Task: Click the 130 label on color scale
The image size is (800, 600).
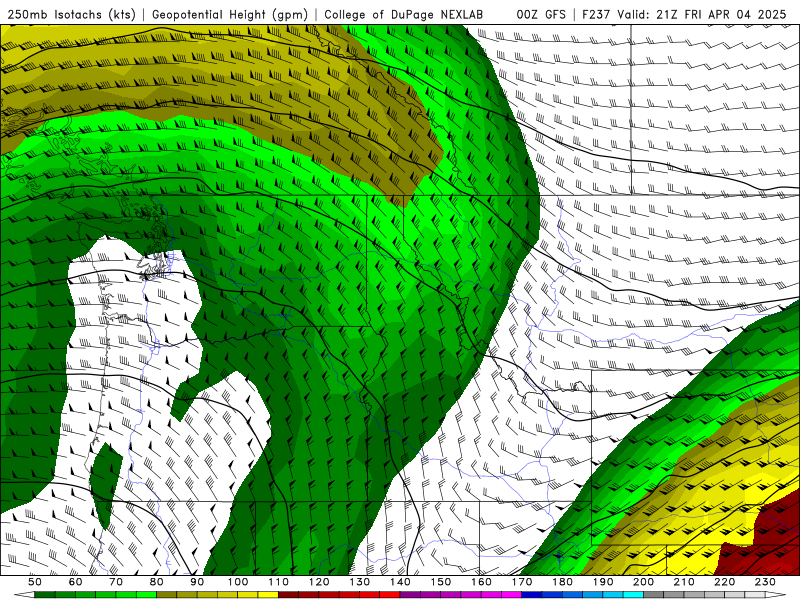Action: [360, 582]
